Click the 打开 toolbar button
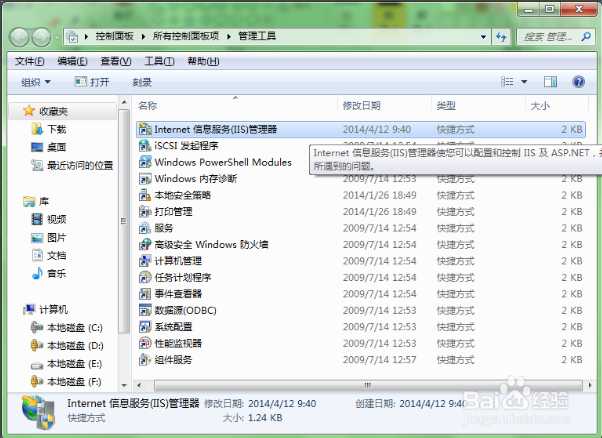This screenshot has height=438, width=602. pyautogui.click(x=92, y=82)
